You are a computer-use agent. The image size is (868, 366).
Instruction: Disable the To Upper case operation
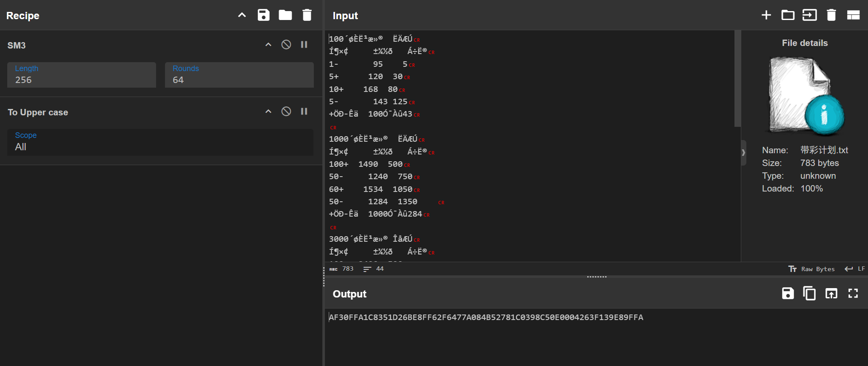tap(286, 112)
